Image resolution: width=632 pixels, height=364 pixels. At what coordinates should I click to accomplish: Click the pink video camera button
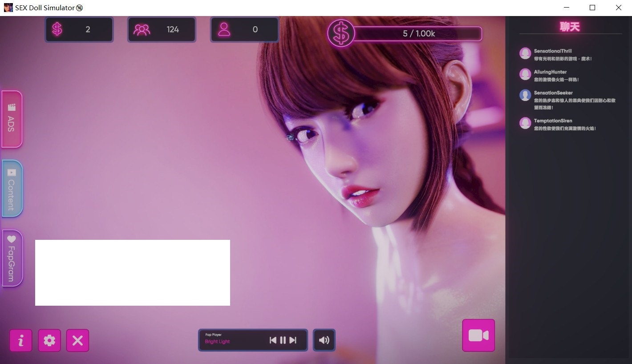(x=478, y=335)
